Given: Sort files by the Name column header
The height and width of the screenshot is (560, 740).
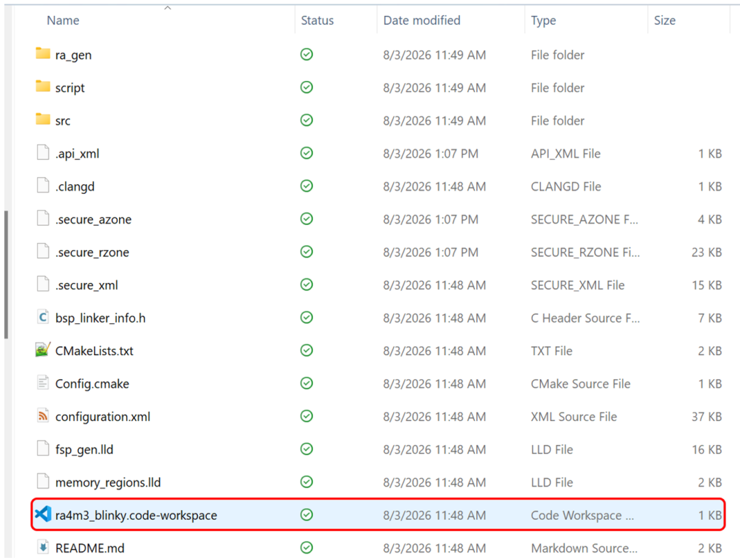Looking at the screenshot, I should pos(63,21).
